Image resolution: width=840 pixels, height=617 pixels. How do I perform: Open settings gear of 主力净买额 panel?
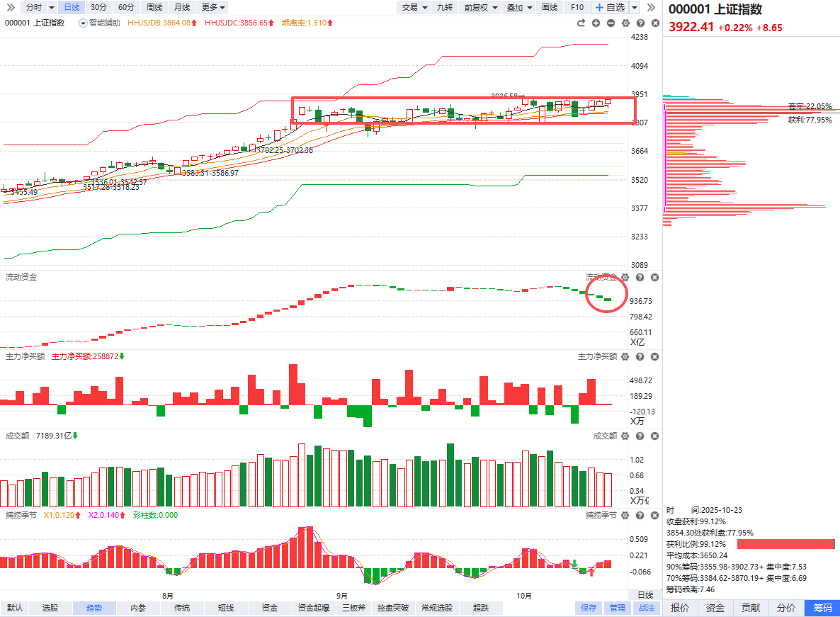pos(625,357)
